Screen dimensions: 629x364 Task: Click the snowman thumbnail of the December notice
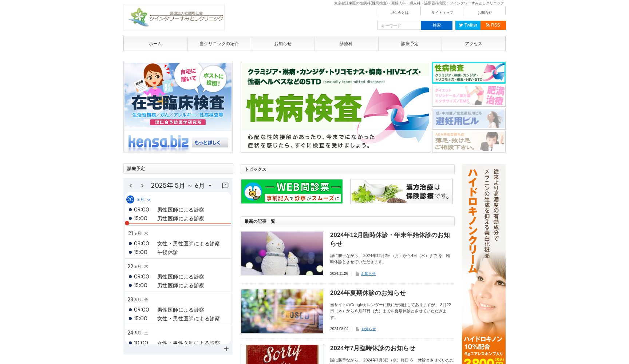(x=282, y=253)
